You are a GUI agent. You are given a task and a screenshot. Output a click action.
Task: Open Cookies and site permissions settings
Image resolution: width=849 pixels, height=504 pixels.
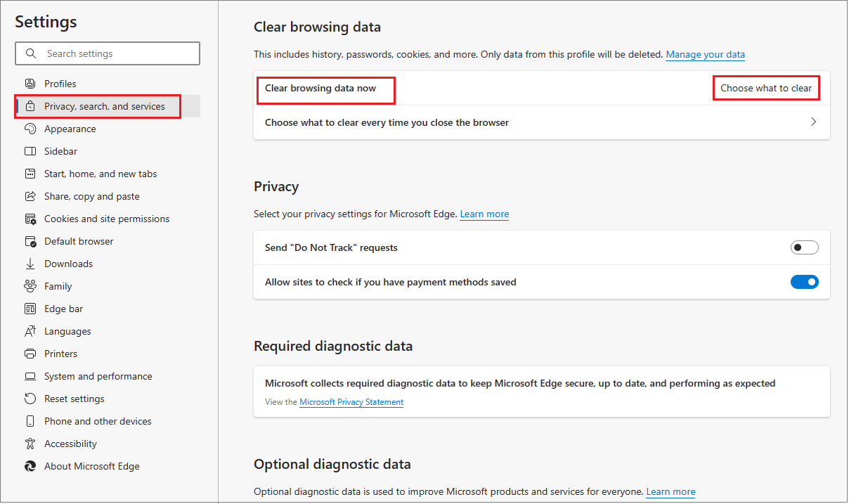pos(108,219)
